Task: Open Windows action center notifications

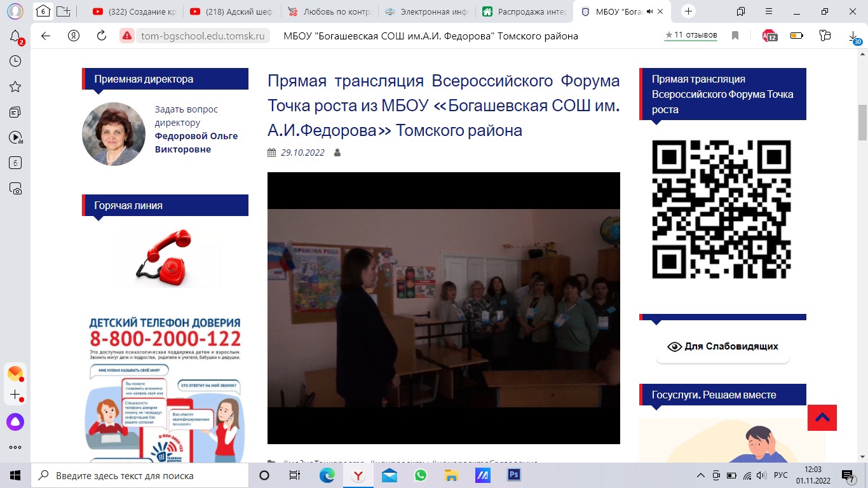Action: point(849,475)
